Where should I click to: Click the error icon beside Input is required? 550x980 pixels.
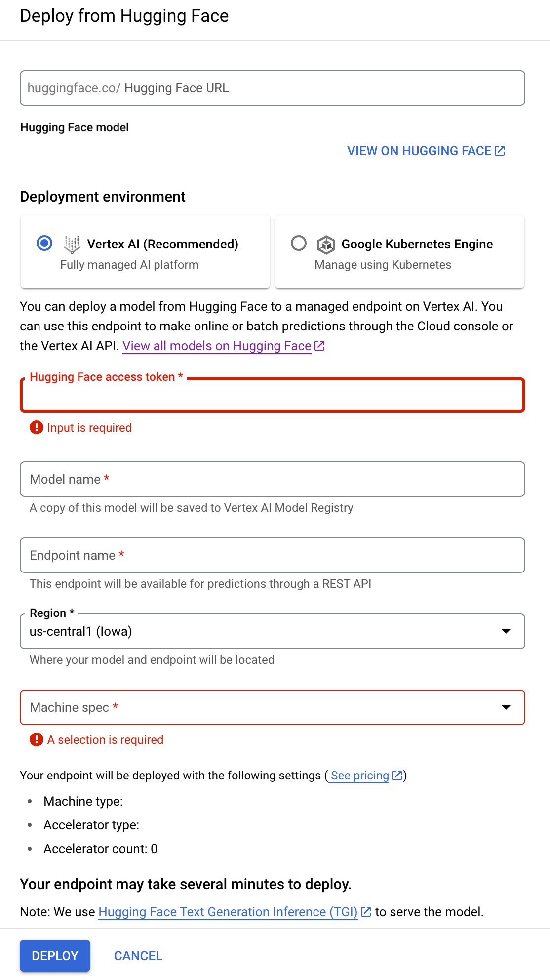click(37, 427)
